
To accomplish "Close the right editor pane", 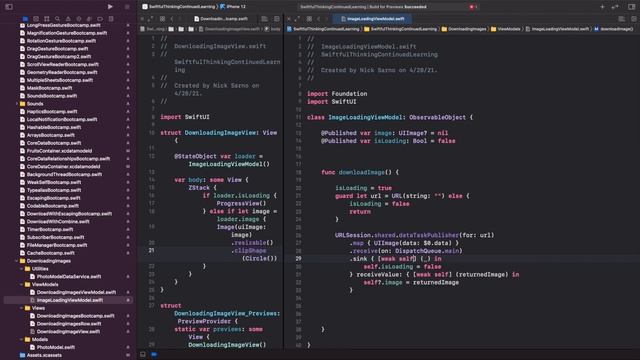I will coord(289,19).
